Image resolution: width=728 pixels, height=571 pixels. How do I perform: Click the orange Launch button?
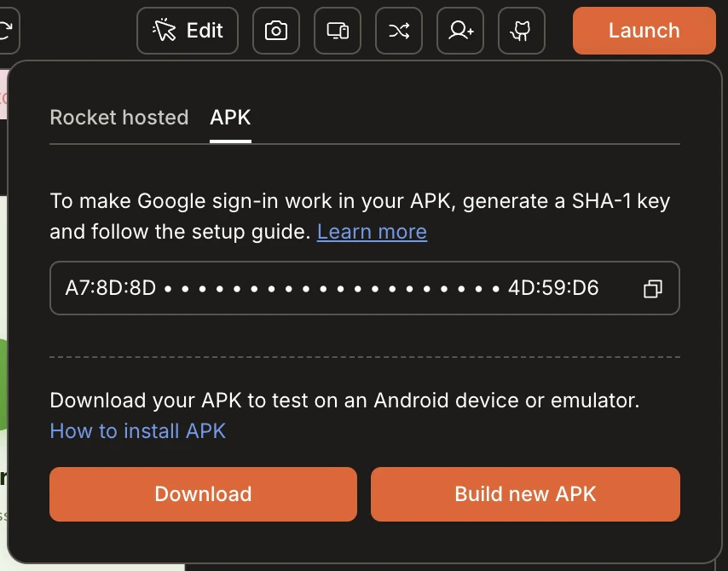tap(644, 30)
